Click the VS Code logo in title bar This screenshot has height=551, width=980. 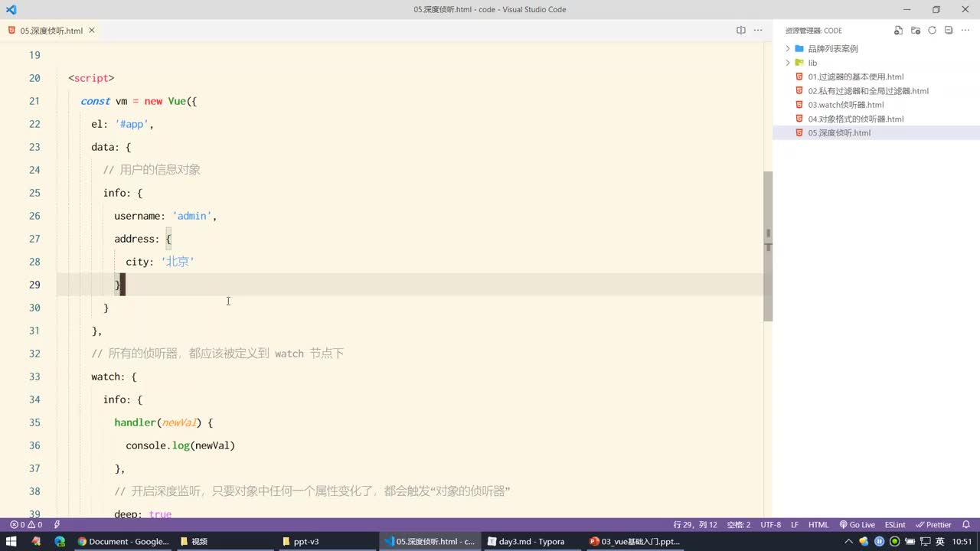coord(11,9)
